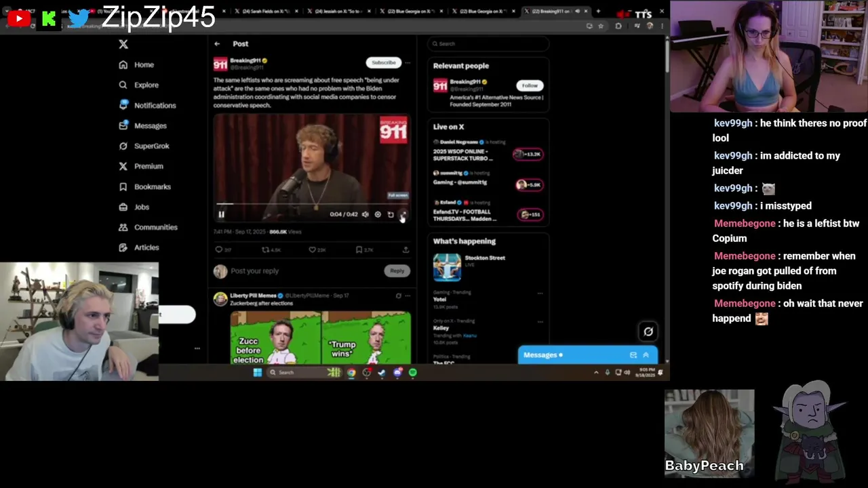Open Articles in the sidebar

coord(139,247)
